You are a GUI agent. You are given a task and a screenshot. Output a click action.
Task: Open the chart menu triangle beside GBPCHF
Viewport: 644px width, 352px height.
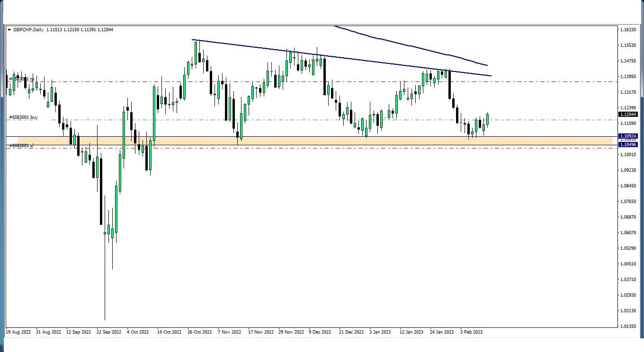[9, 30]
